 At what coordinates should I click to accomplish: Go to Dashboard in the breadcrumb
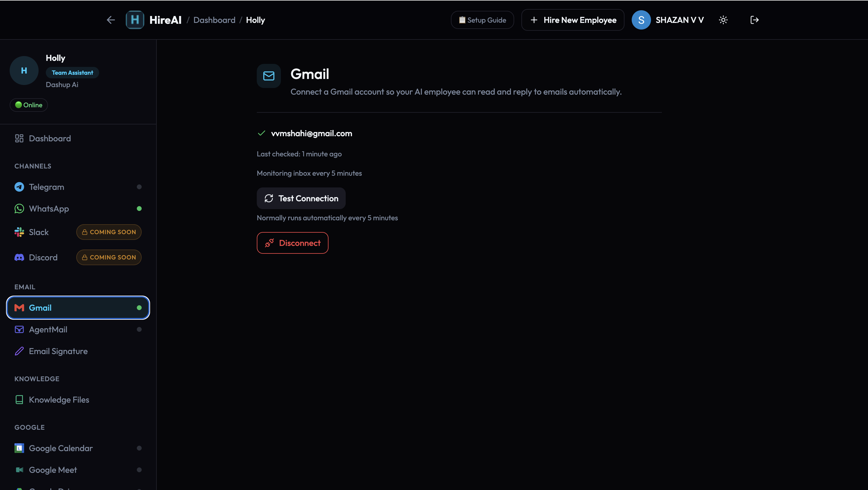tap(214, 20)
